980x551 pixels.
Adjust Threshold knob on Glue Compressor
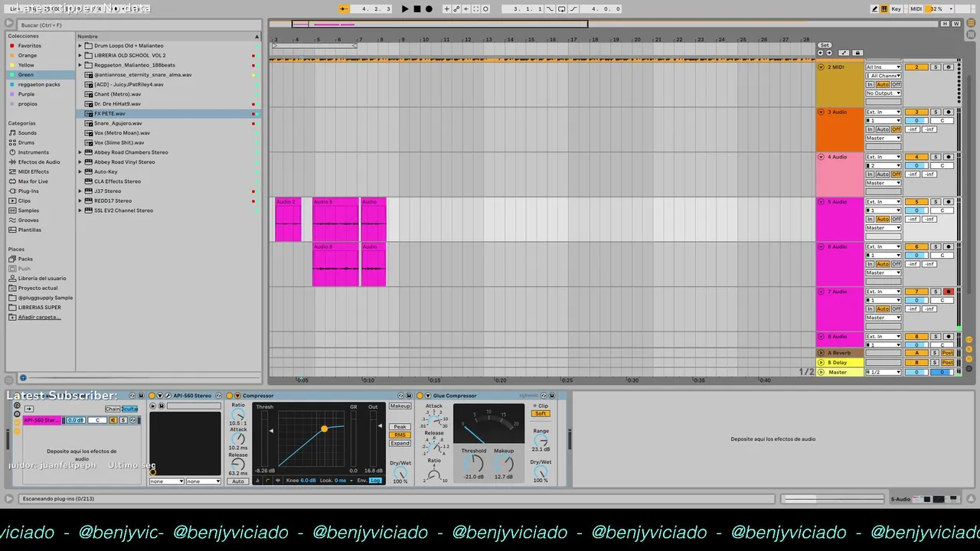point(473,463)
